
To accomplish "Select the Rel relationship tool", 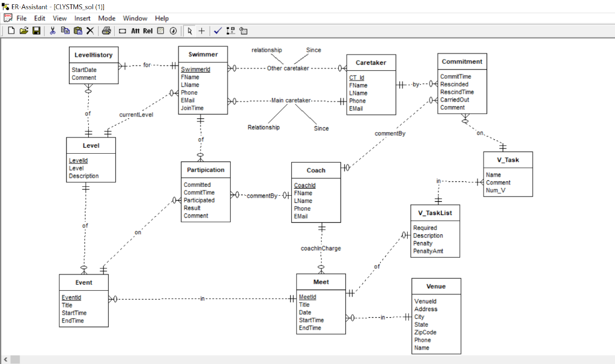I will coord(148,31).
